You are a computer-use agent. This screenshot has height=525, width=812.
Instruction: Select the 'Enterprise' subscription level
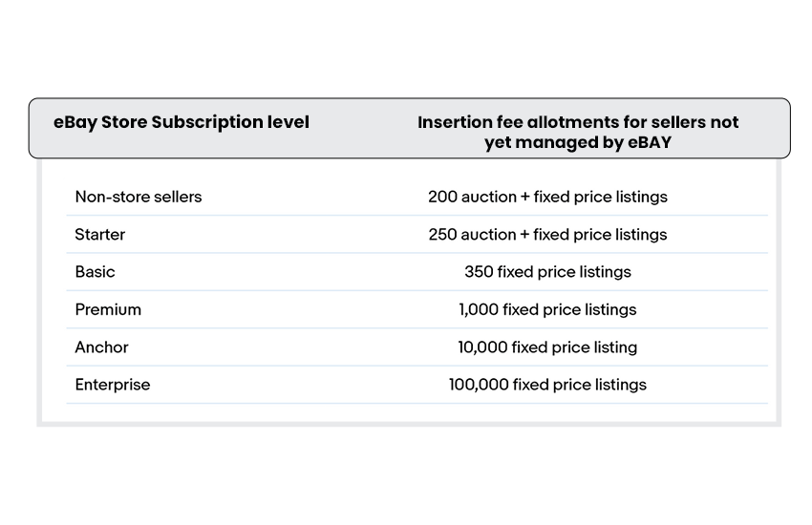[x=113, y=385]
